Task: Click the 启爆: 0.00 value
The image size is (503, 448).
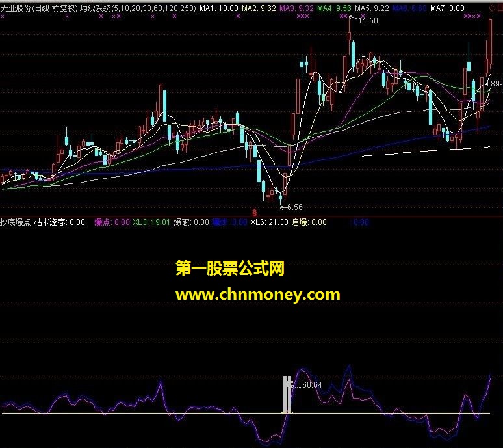Action: 309,222
